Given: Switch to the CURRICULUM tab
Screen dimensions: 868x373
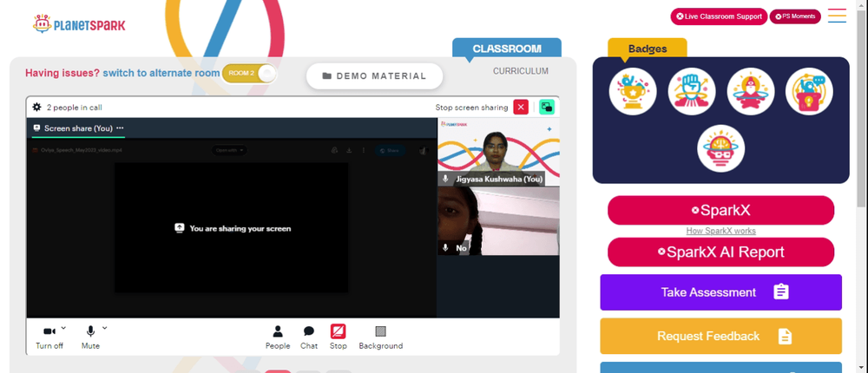Looking at the screenshot, I should pos(521,71).
